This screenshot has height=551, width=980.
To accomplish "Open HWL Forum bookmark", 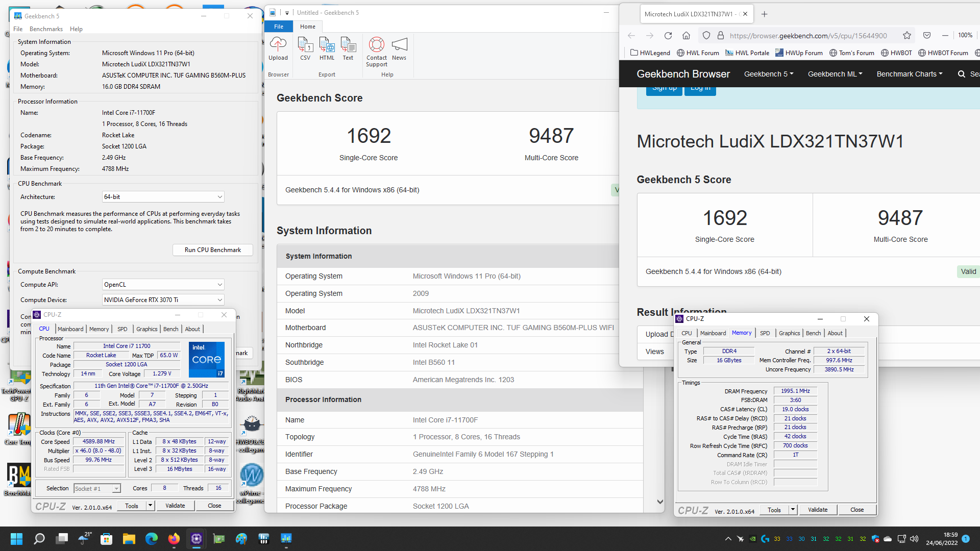I will [698, 53].
